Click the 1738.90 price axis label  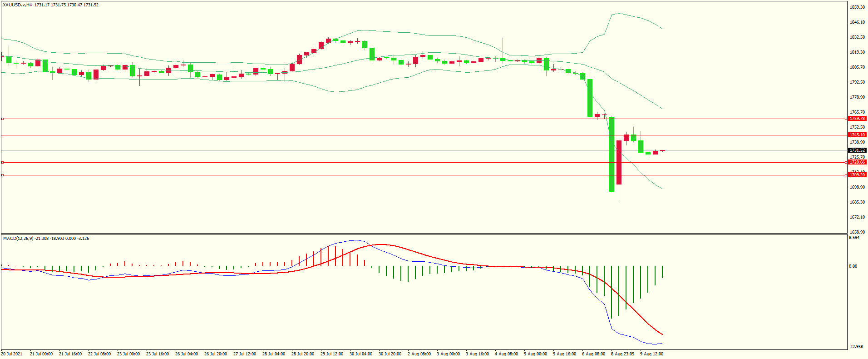[857, 142]
